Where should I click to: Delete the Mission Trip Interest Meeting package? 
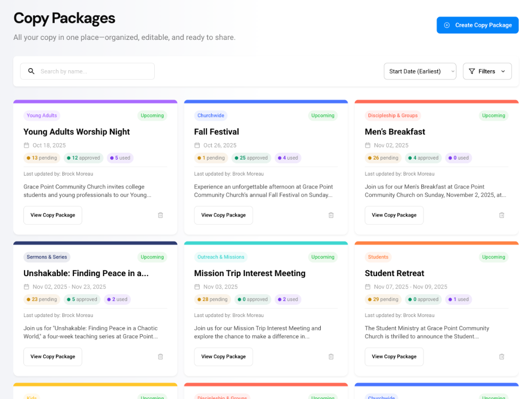coord(331,356)
